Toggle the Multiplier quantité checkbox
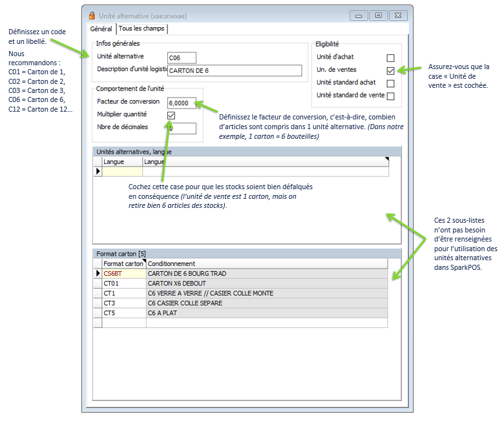Screen dimensions: 504x421 [x=171, y=116]
